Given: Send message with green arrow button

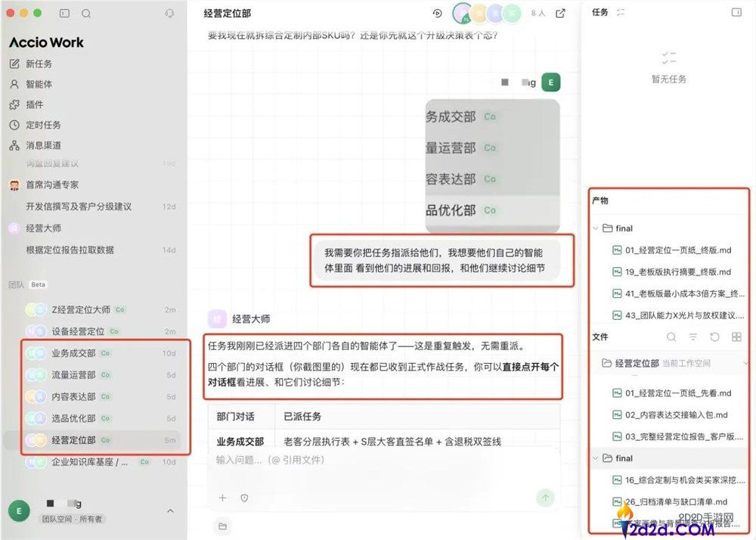Looking at the screenshot, I should 545,498.
